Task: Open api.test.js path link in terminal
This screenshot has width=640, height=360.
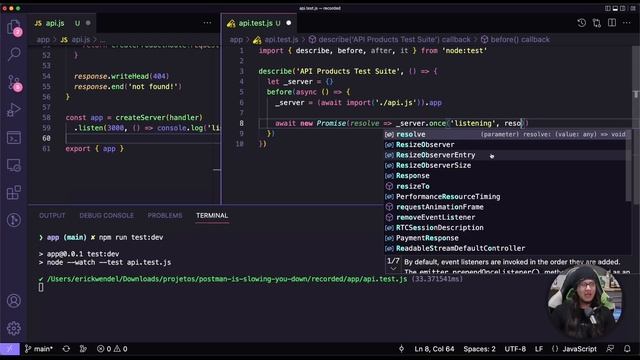Action: (227, 279)
